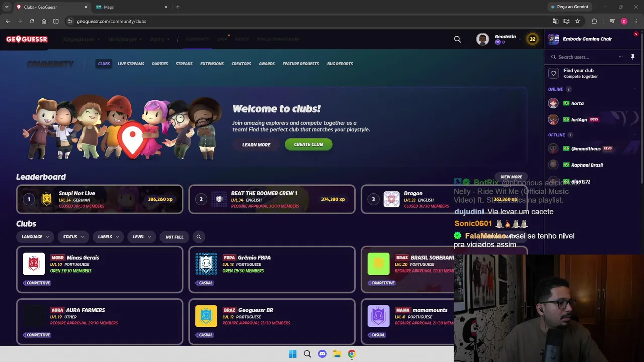
Task: Click the GeoGuessr logo in the header
Action: click(x=27, y=39)
